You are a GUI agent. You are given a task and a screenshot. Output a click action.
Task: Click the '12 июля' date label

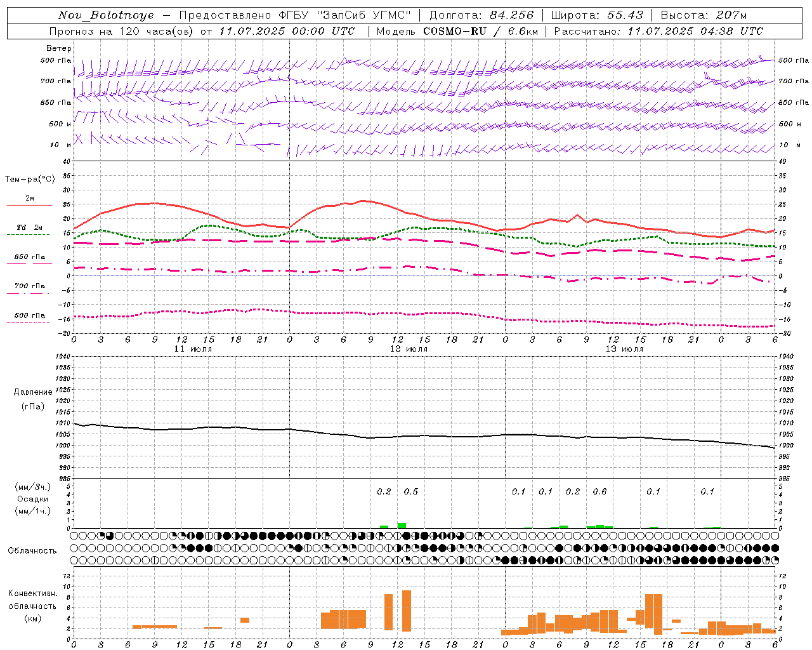pyautogui.click(x=409, y=349)
